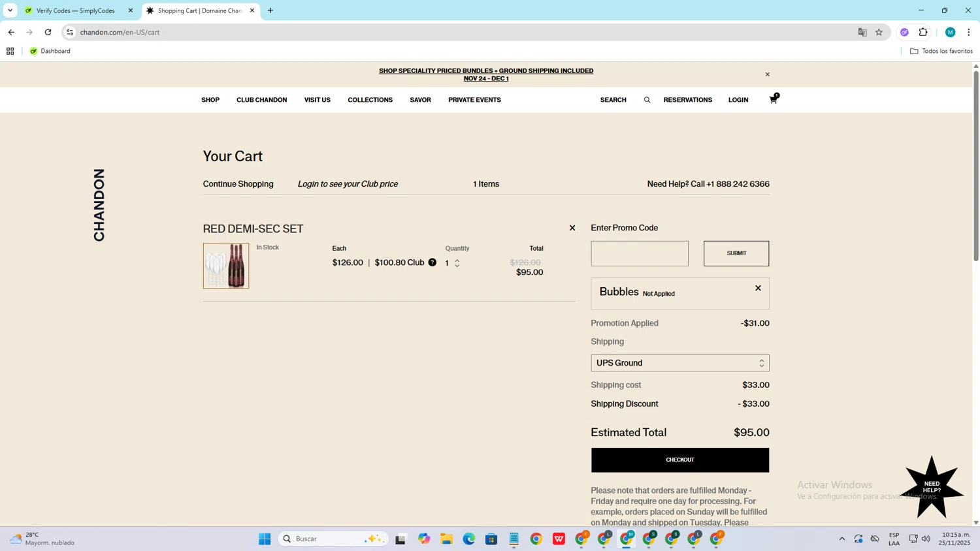The width and height of the screenshot is (980, 551).
Task: Switch to Verify Codes SimplyCodes tab
Action: (x=76, y=10)
